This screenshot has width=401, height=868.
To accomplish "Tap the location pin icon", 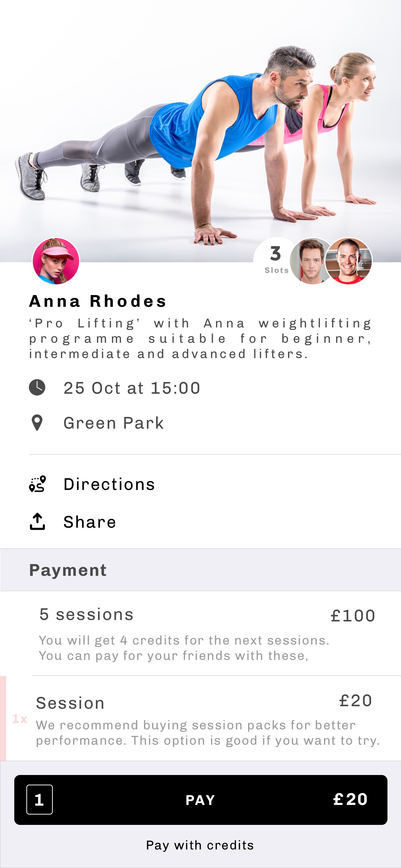I will pos(37,423).
